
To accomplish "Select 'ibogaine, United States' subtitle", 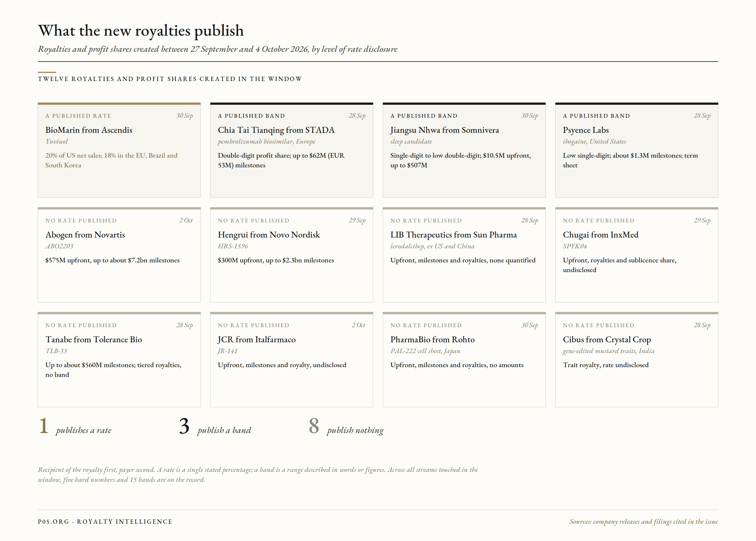I will tap(594, 141).
